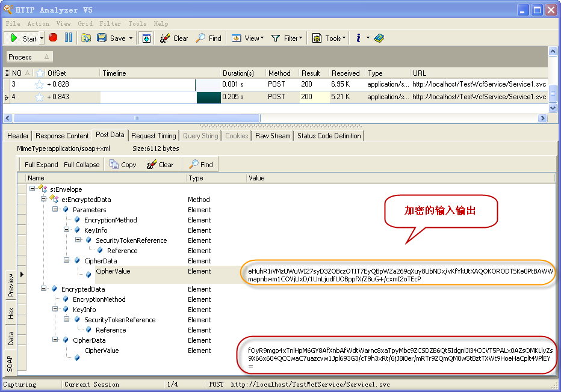Image resolution: width=561 pixels, height=392 pixels.
Task: Collapse the s:Envelope tree node
Action: [x=33, y=189]
